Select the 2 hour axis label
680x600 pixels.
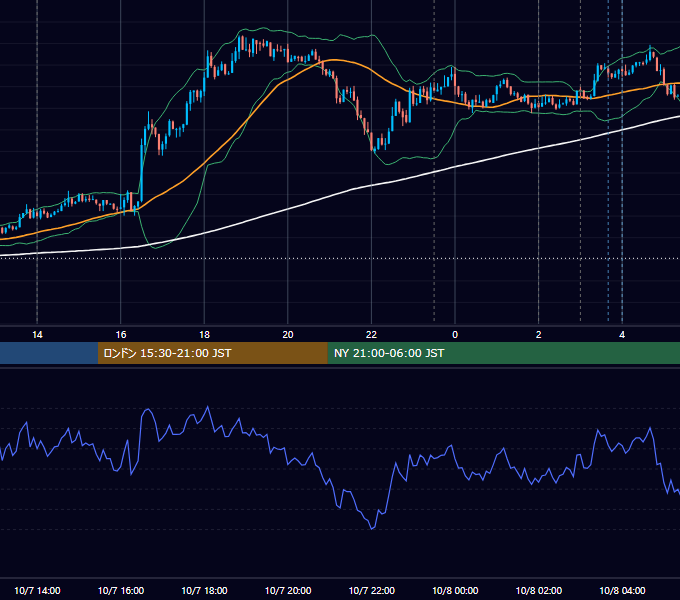pyautogui.click(x=538, y=335)
